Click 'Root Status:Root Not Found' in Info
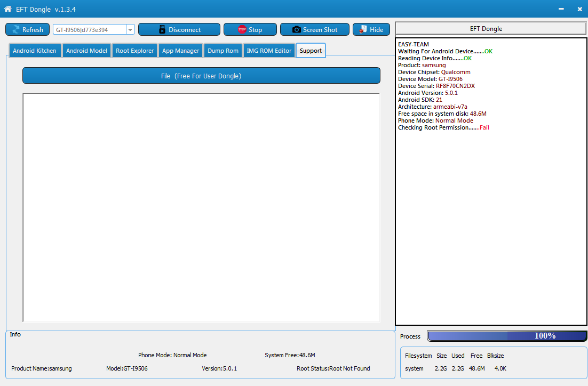 tap(333, 368)
